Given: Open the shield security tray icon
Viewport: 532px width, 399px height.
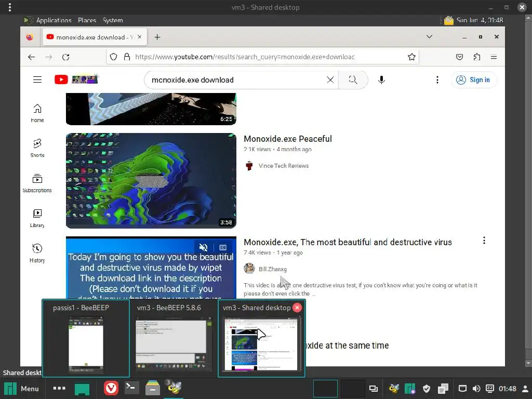Looking at the screenshot, I should (427, 389).
